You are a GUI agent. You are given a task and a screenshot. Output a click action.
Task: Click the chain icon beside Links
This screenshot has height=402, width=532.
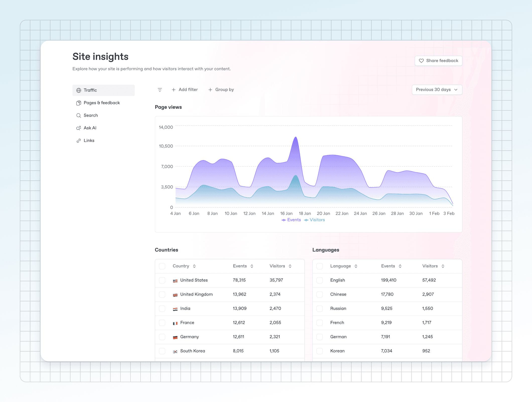pyautogui.click(x=79, y=141)
